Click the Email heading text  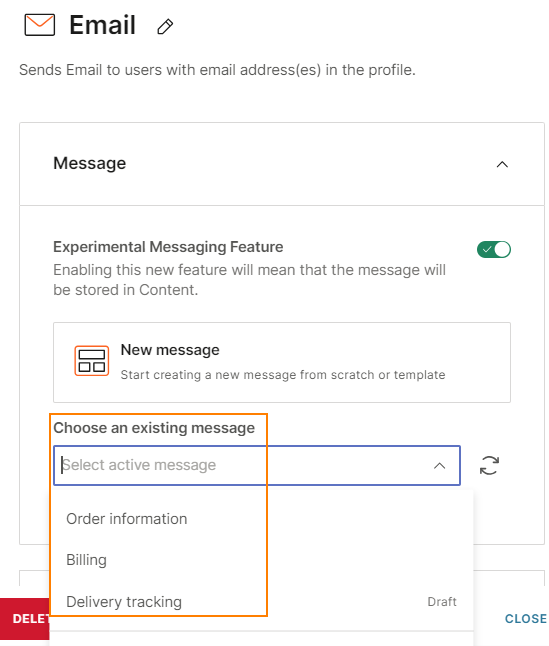pos(103,25)
